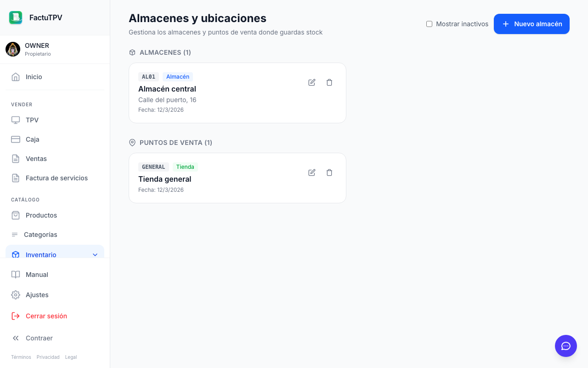The height and width of the screenshot is (368, 588).
Task: Go to Inicio in the sidebar
Action: point(55,77)
